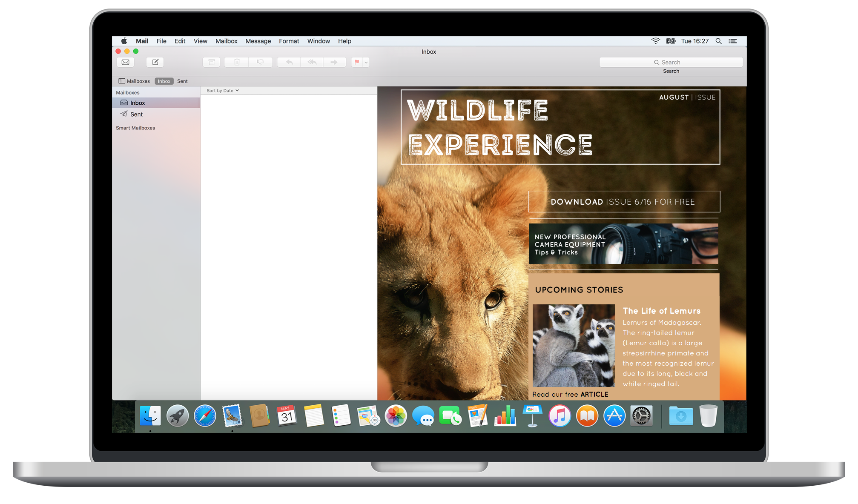Open the Trash in the Dock
The height and width of the screenshot is (504, 858).
coord(709,415)
